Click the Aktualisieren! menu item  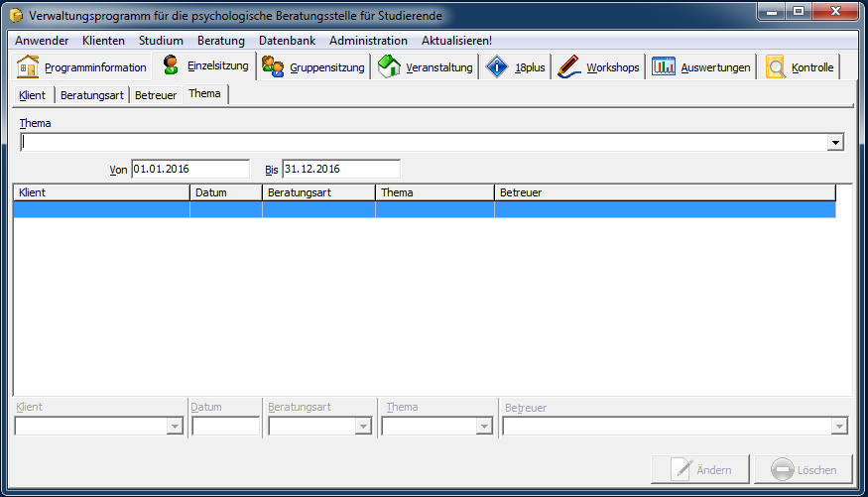click(x=456, y=41)
